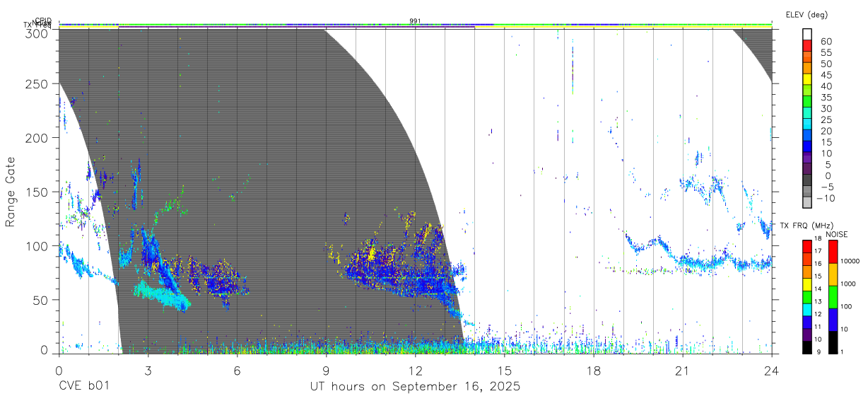Pick the white top swatch on ELEV bar
Screen dimensions: 868x401
pyautogui.click(x=807, y=34)
